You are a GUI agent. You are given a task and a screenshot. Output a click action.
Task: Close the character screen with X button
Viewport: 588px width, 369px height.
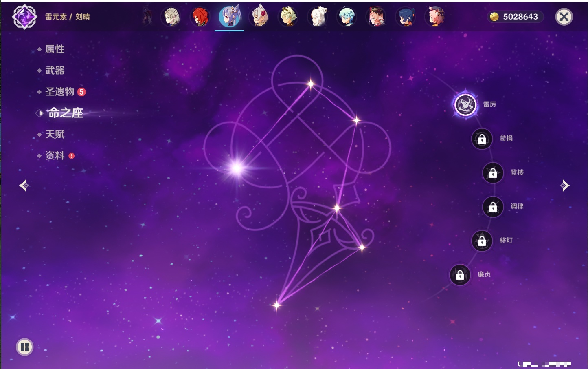[564, 17]
